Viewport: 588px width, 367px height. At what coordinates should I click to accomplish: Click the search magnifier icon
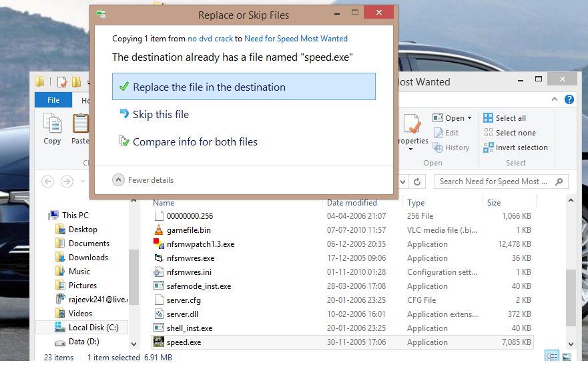[x=559, y=181]
